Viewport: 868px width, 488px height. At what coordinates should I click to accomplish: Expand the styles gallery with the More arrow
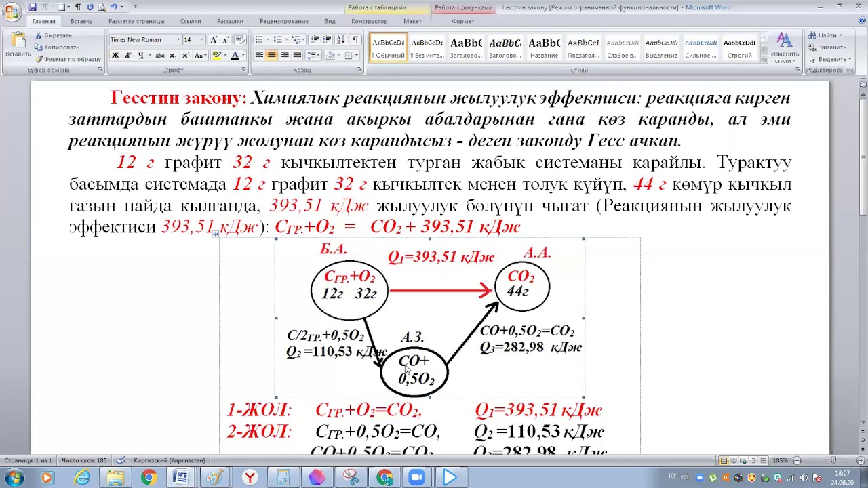pos(765,58)
